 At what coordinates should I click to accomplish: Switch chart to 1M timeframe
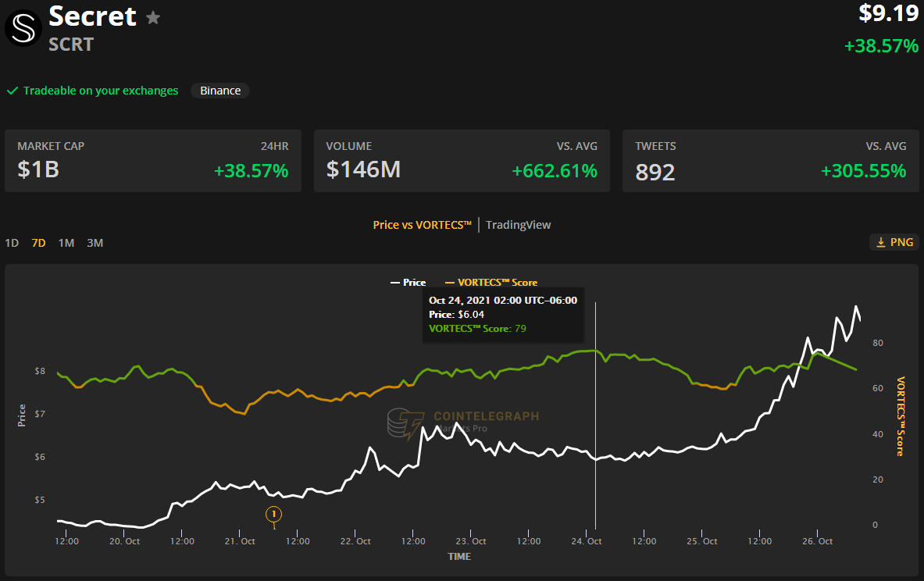(66, 243)
